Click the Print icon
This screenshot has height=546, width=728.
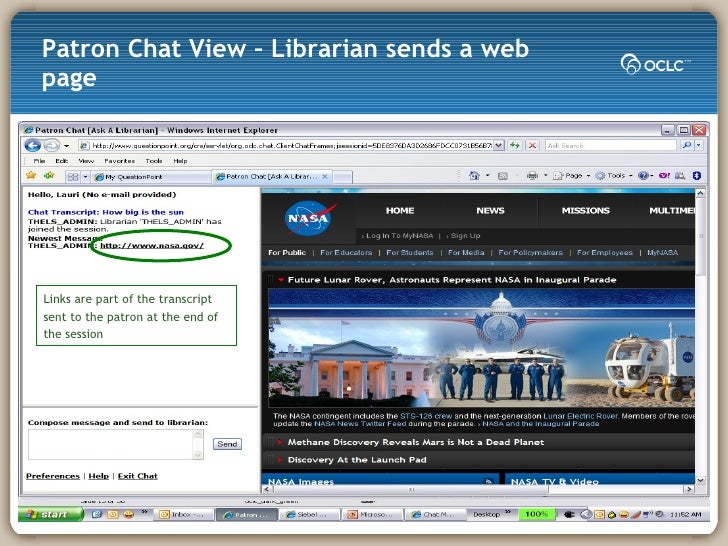pos(532,176)
